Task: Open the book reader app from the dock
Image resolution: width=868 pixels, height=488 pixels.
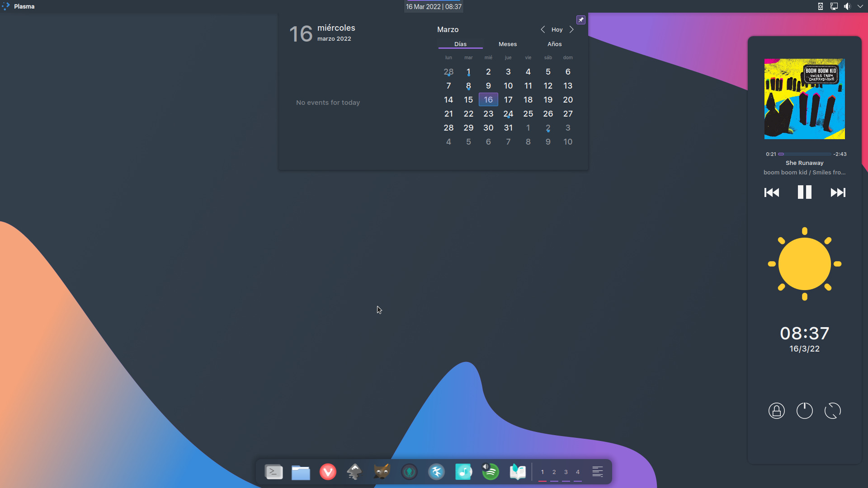Action: [x=518, y=472]
